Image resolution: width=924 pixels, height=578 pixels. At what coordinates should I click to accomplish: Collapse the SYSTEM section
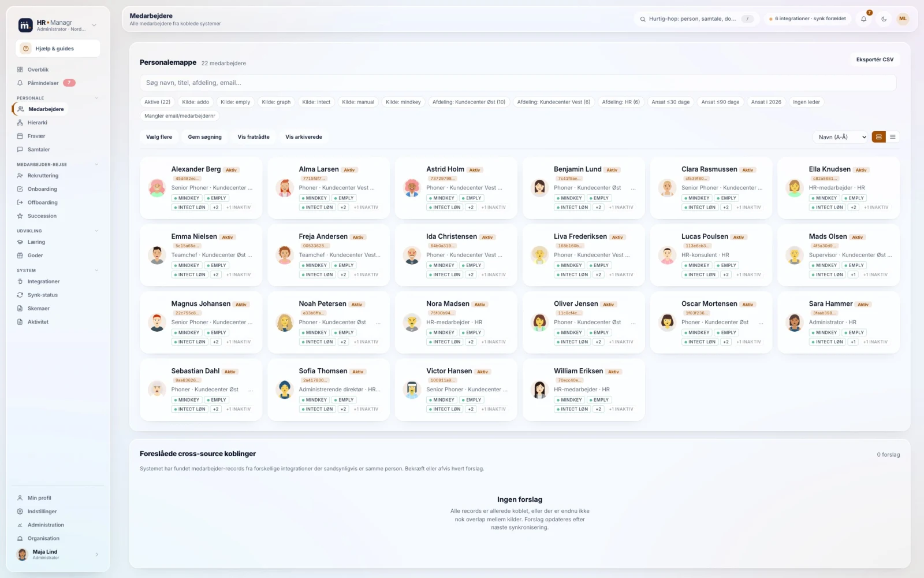click(96, 270)
